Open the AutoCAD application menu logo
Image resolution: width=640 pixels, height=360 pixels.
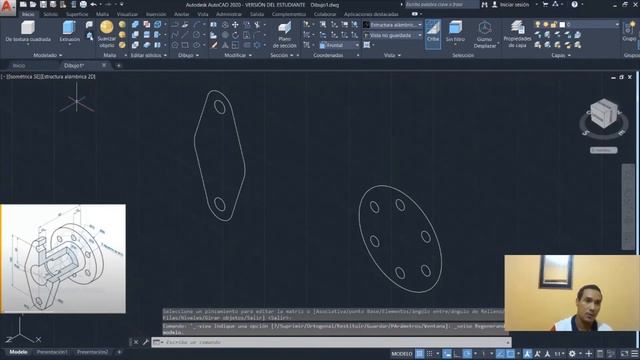[7, 7]
